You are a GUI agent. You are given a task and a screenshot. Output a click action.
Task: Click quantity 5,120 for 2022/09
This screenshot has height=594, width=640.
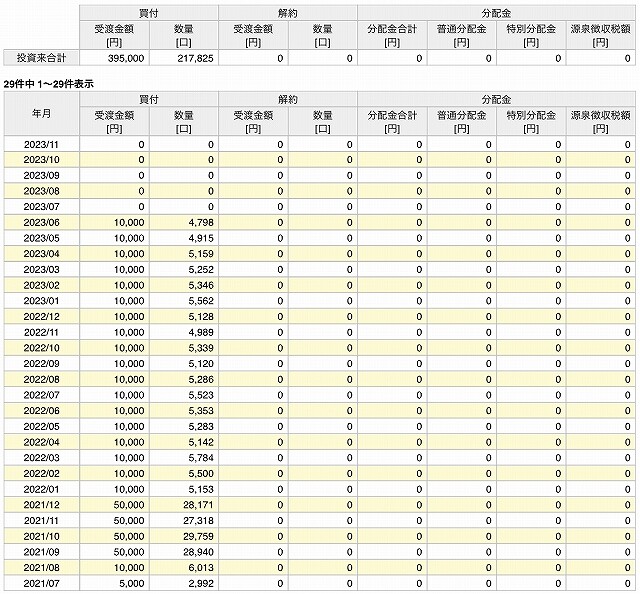tap(201, 364)
